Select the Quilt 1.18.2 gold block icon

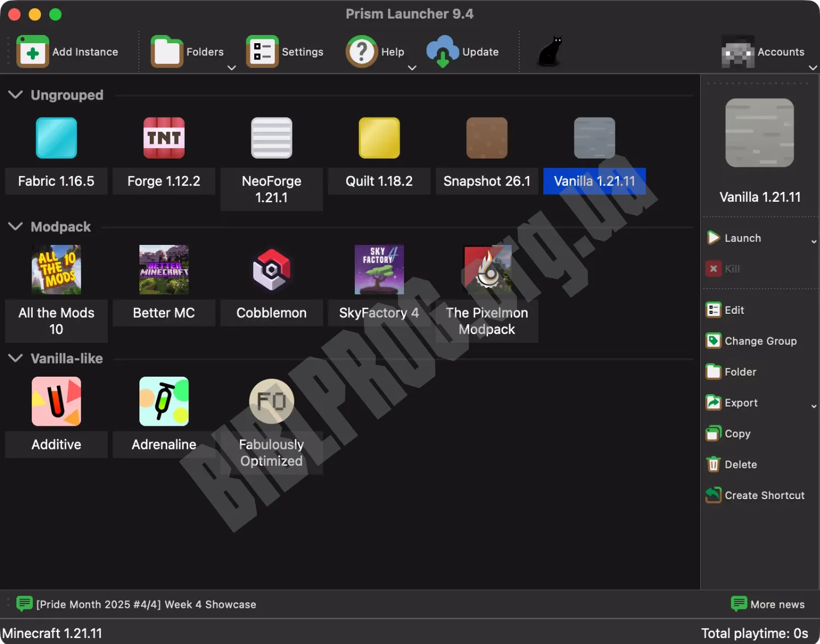pos(379,138)
